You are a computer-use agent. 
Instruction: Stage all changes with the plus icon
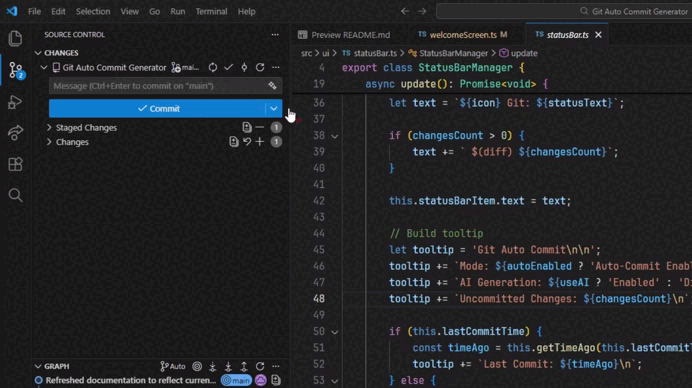(260, 142)
